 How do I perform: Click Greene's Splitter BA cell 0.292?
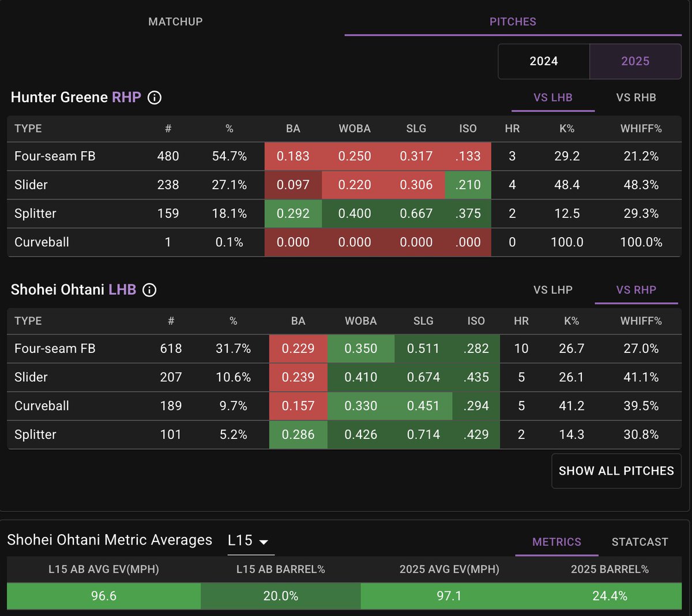point(293,213)
